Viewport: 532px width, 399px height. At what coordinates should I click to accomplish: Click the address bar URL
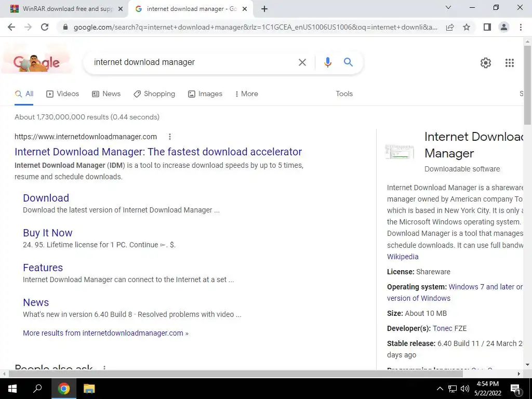256,27
